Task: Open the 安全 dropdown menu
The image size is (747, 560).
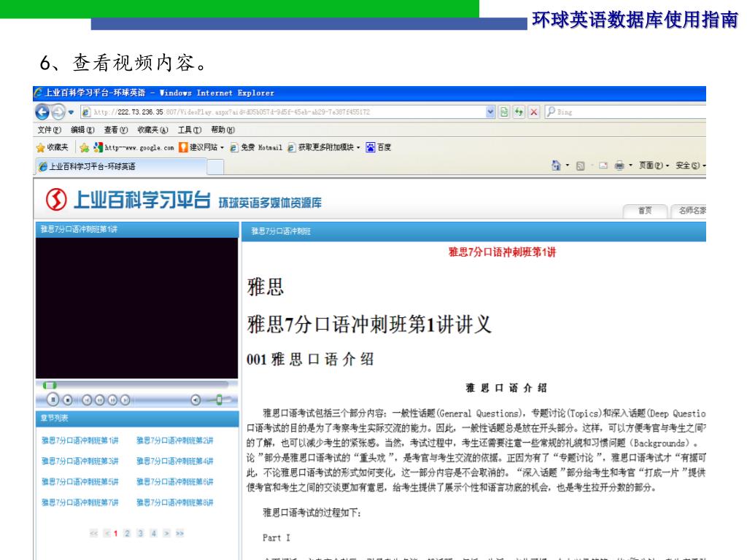Action: [x=690, y=166]
